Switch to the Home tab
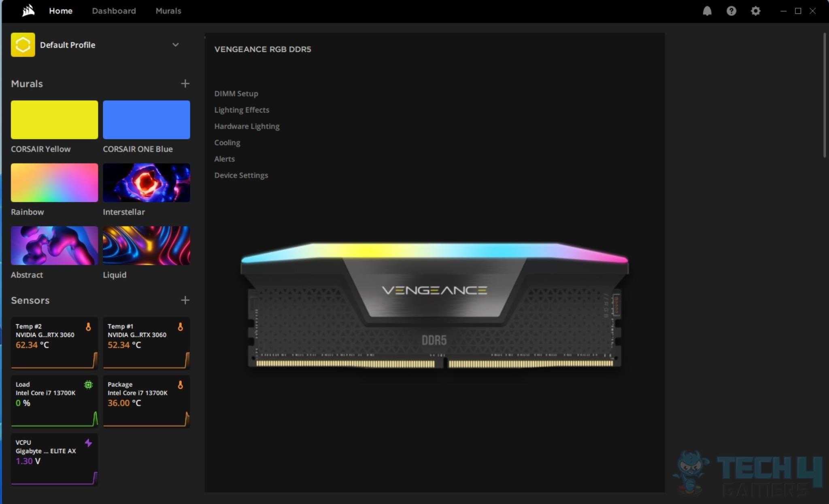 click(x=61, y=11)
